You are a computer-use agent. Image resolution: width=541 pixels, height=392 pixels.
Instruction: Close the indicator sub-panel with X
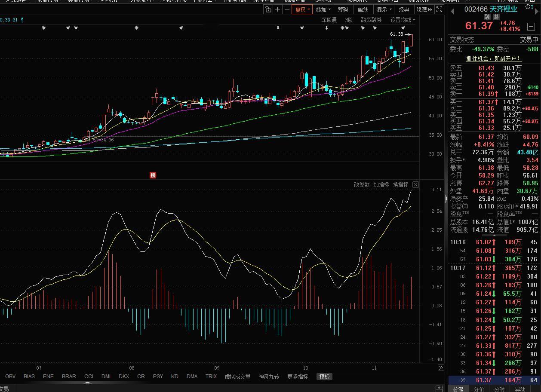415,184
